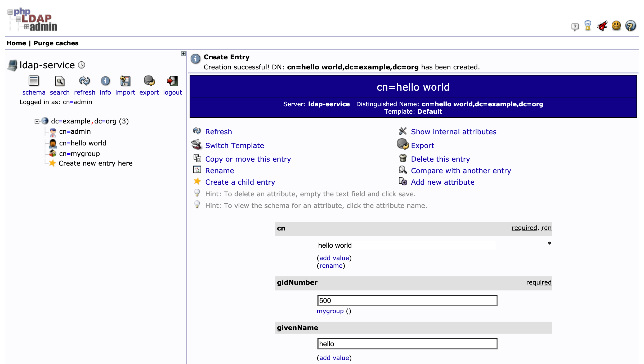Click the mygroup link below gidNumber
Viewport: 644px width, 364px height.
click(330, 311)
